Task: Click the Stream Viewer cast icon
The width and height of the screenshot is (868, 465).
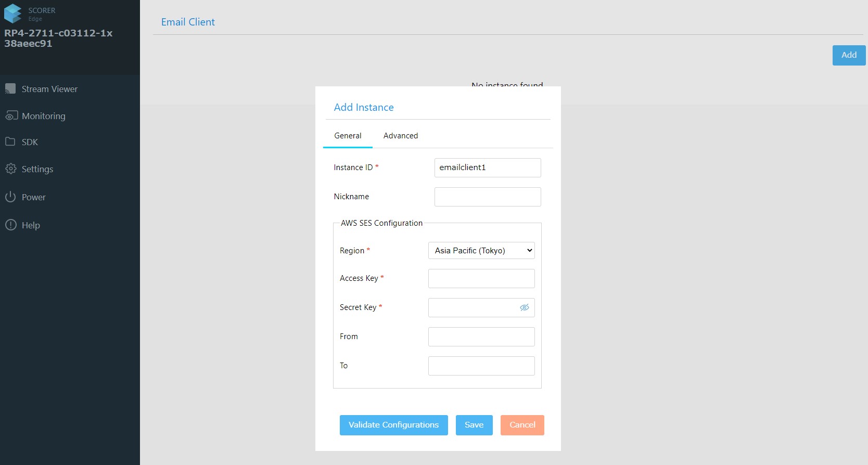Action: (x=10, y=89)
